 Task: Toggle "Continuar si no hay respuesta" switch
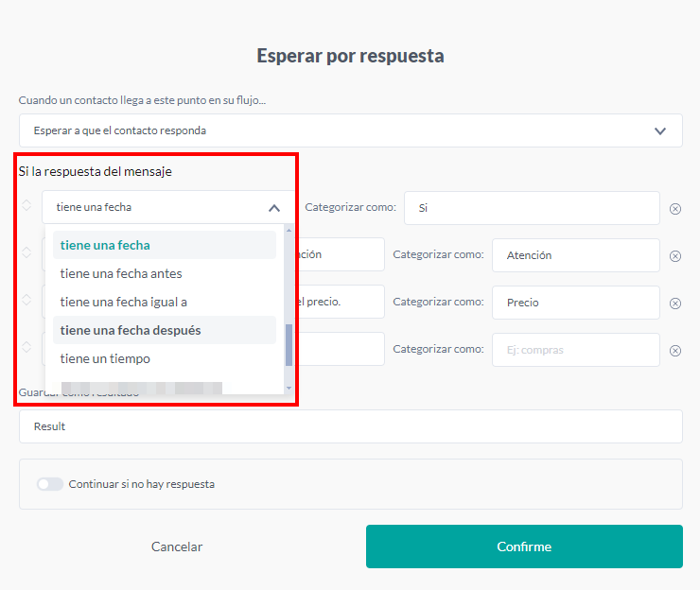click(x=50, y=484)
